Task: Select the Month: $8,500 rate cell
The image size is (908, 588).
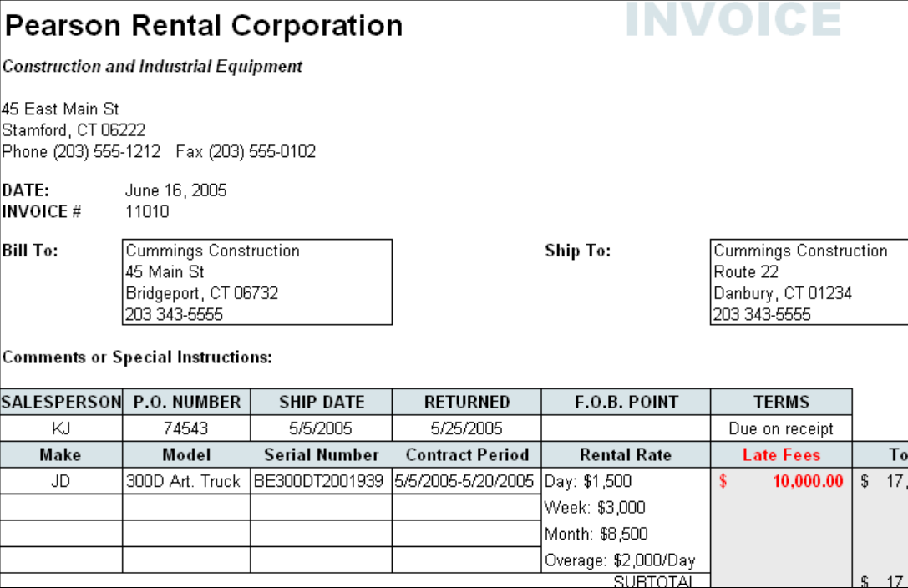Action: (596, 534)
